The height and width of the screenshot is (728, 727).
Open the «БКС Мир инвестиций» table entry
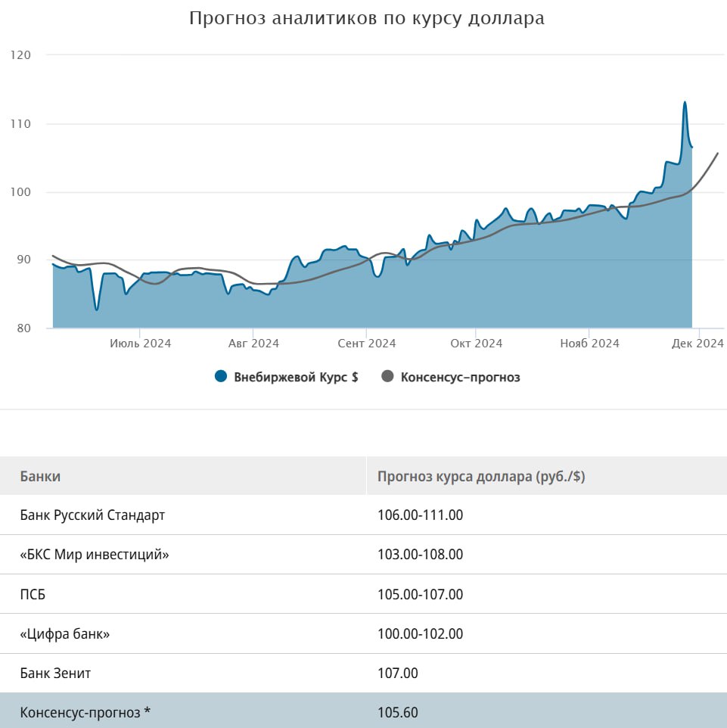point(95,555)
